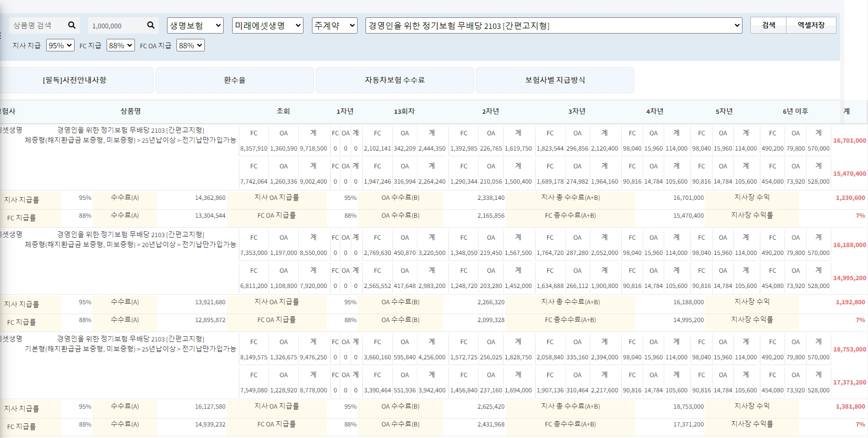
Task: Change the FC 지급 88% dropdown
Action: (x=121, y=46)
